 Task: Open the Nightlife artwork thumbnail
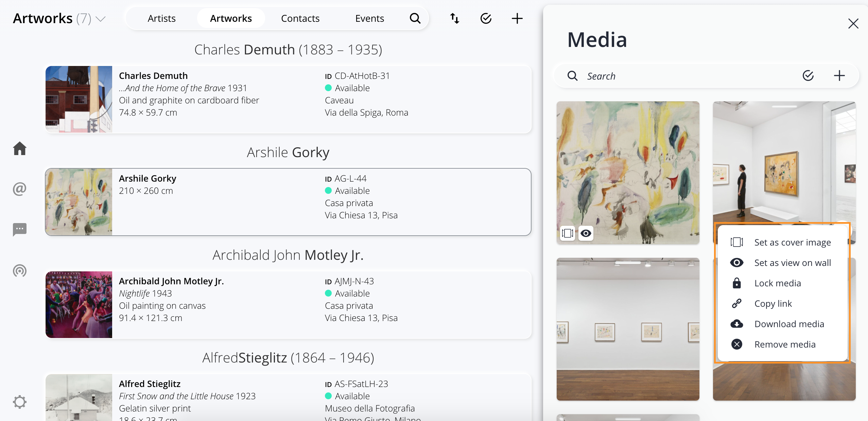(x=79, y=305)
